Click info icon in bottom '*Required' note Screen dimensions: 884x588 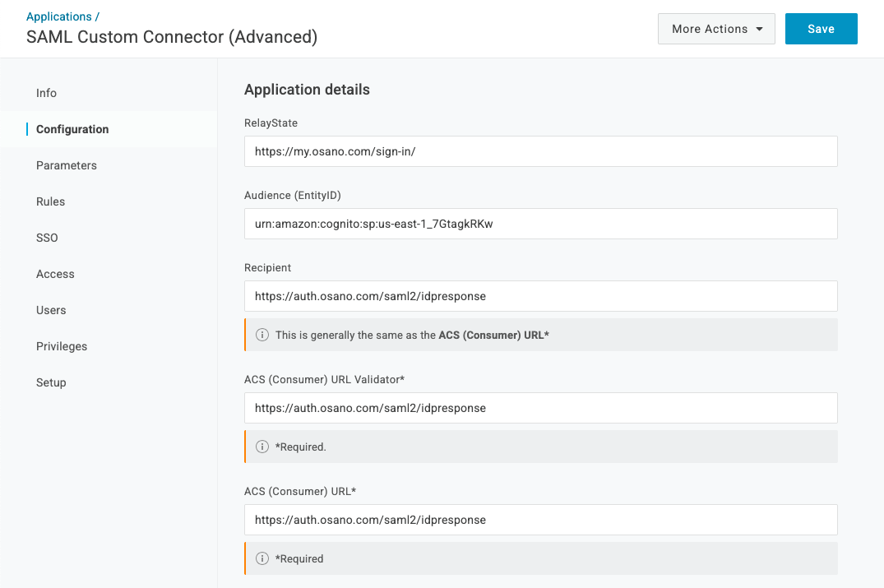click(x=262, y=558)
